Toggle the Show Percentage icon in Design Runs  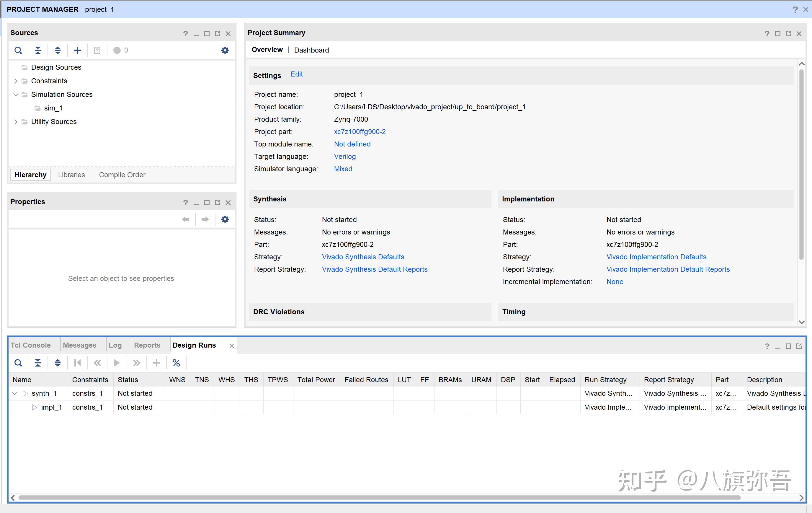coord(176,363)
